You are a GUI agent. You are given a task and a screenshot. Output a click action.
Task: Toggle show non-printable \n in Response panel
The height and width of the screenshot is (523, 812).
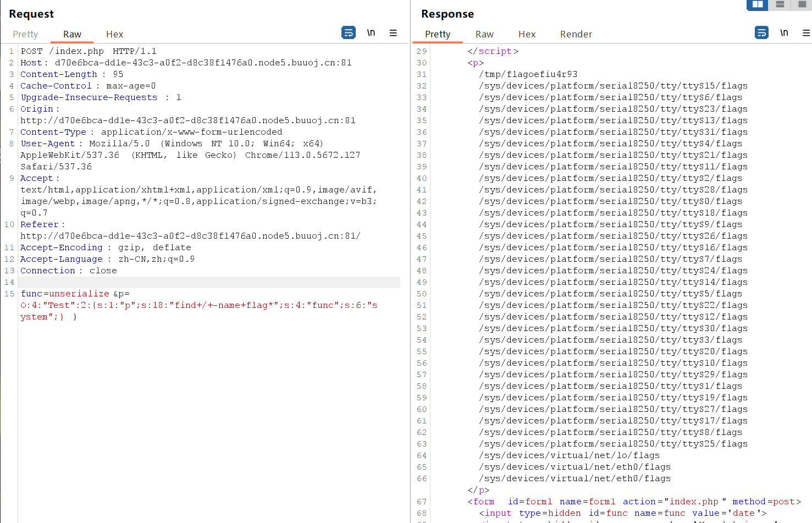(x=784, y=33)
